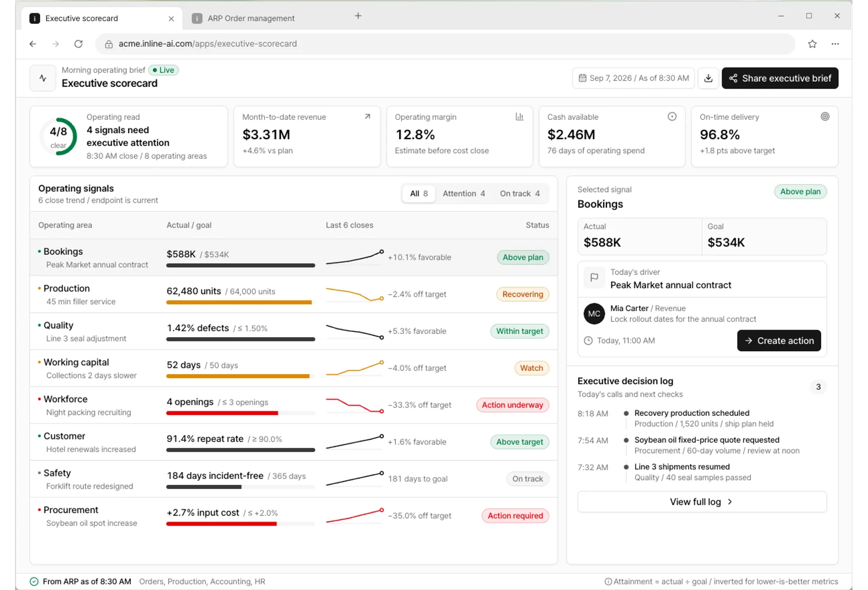Click the bar chart icon on Operating margin
Viewport: 868px width, 590px height.
click(x=519, y=117)
